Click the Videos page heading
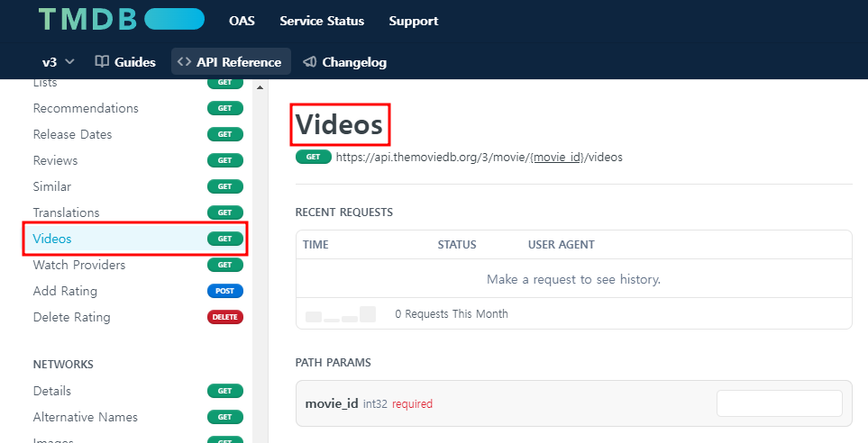Viewport: 868px width, 443px height. coord(339,124)
